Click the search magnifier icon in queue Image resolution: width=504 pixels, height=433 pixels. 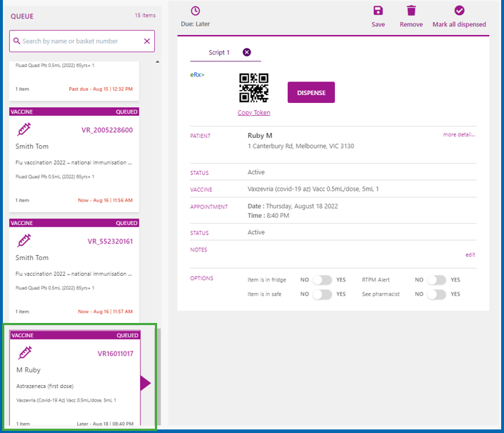16,41
